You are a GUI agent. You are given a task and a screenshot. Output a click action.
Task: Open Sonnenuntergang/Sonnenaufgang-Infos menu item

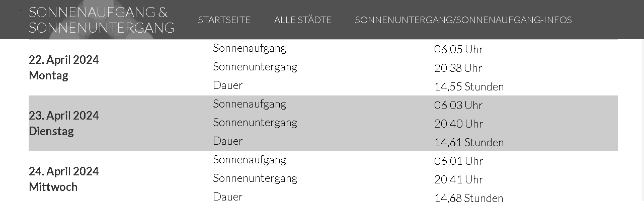point(463,20)
